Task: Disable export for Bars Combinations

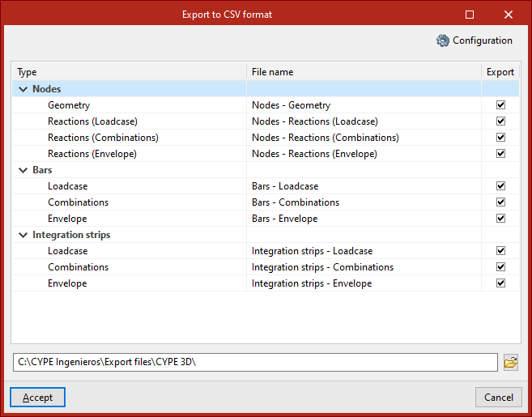Action: coord(500,202)
